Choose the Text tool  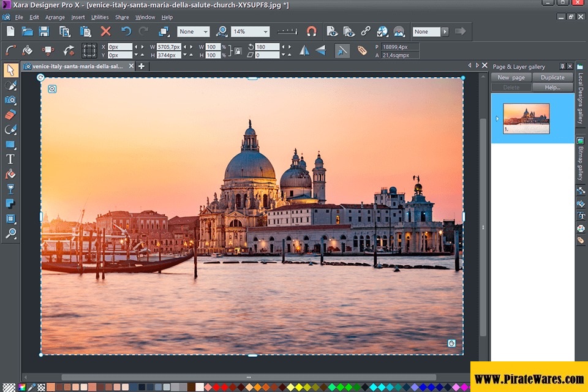point(10,159)
